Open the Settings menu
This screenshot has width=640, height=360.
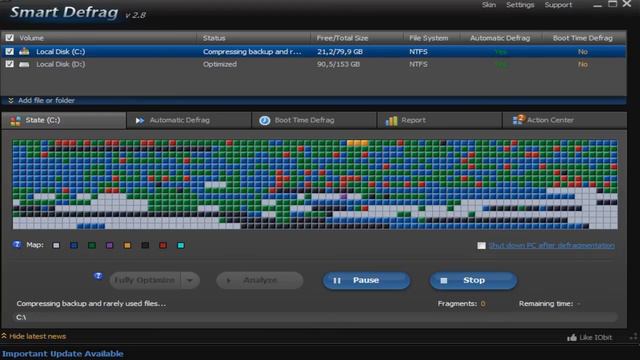520,5
